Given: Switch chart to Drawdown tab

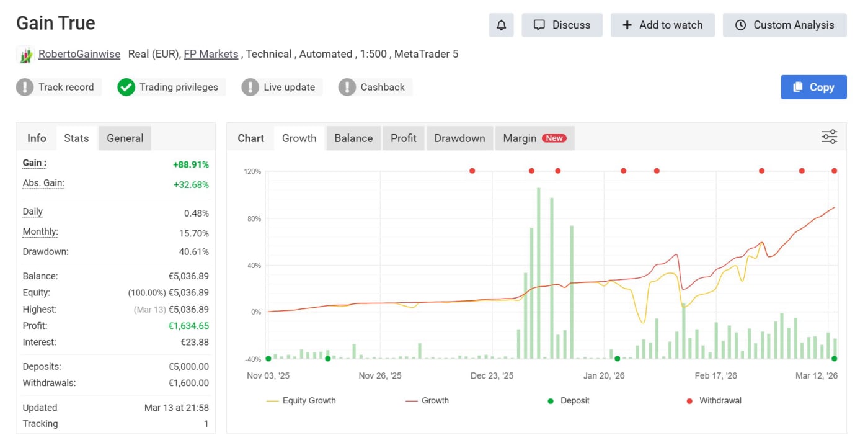Looking at the screenshot, I should [x=459, y=138].
